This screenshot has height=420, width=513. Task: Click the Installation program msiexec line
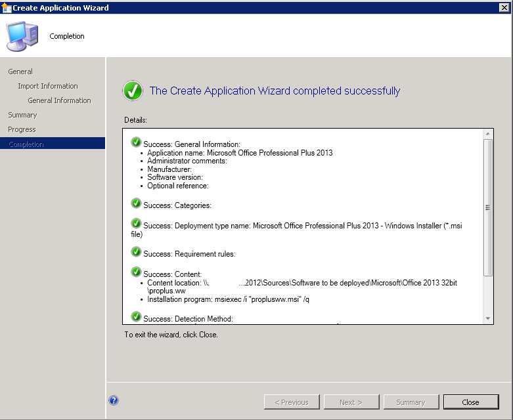tap(228, 299)
